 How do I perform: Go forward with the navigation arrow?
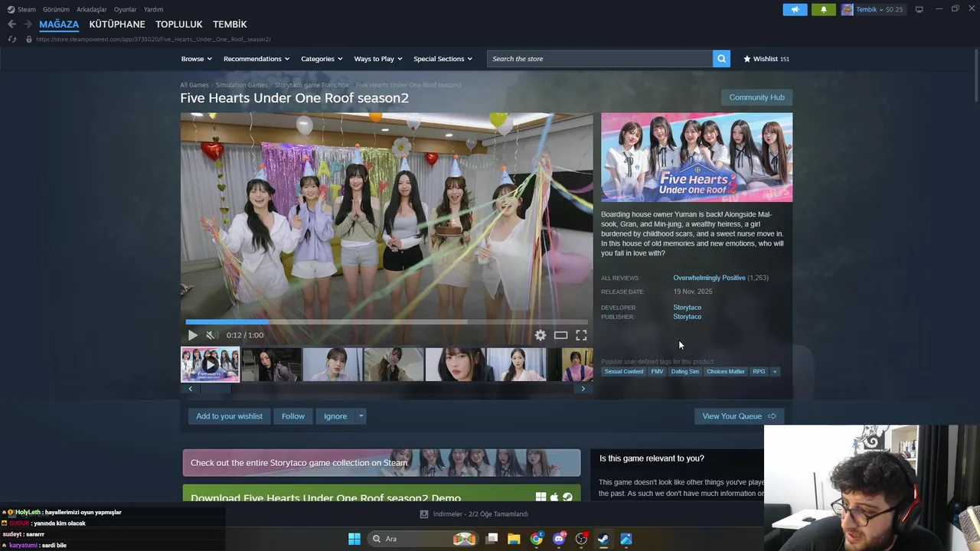coord(28,24)
